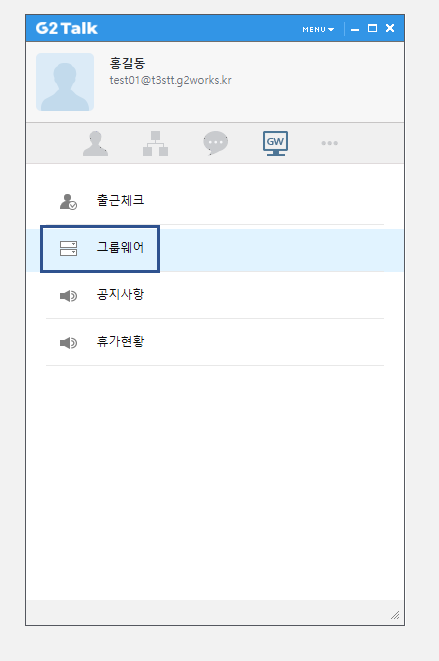The height and width of the screenshot is (661, 439).
Task: Click the user name 홍길동
Action: pos(127,63)
